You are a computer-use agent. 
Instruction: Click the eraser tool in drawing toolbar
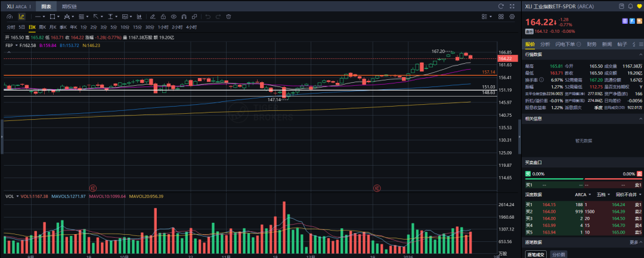[153, 17]
